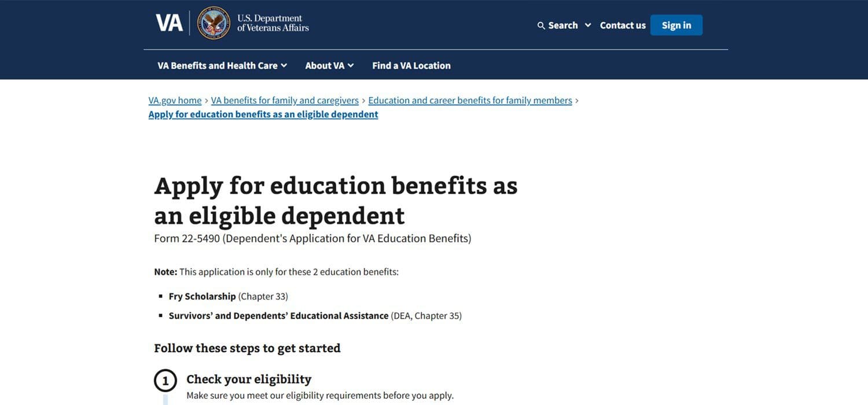The image size is (868, 405).
Task: Click the Search label in the header
Action: tap(563, 25)
